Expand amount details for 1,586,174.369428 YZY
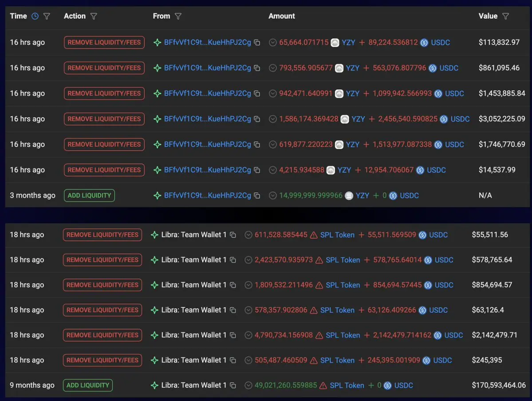Image resolution: width=532 pixels, height=401 pixels. (273, 119)
